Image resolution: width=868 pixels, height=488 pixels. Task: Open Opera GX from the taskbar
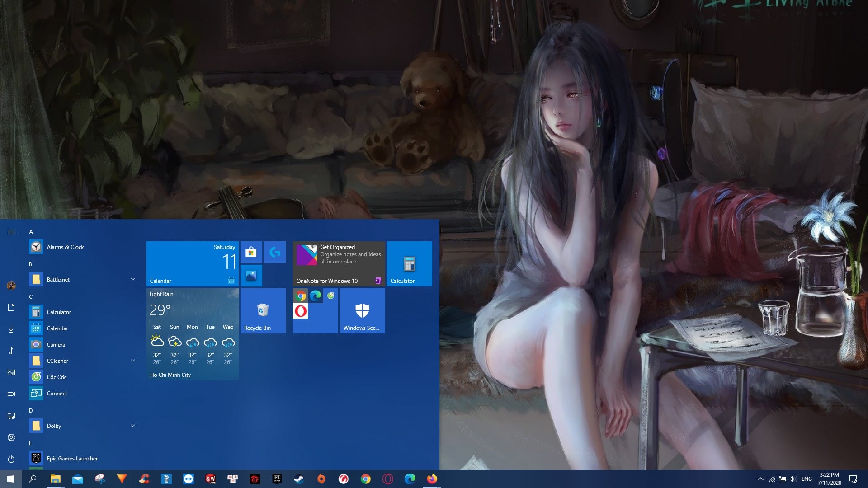388,479
